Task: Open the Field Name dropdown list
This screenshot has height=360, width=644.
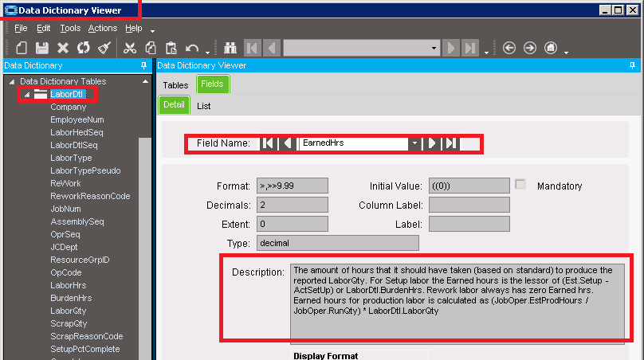Action: 414,143
